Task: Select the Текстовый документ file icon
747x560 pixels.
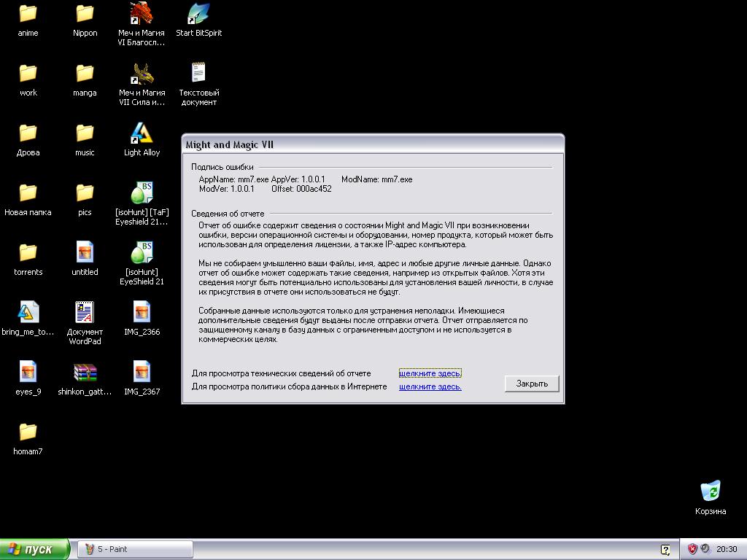Action: [198, 74]
